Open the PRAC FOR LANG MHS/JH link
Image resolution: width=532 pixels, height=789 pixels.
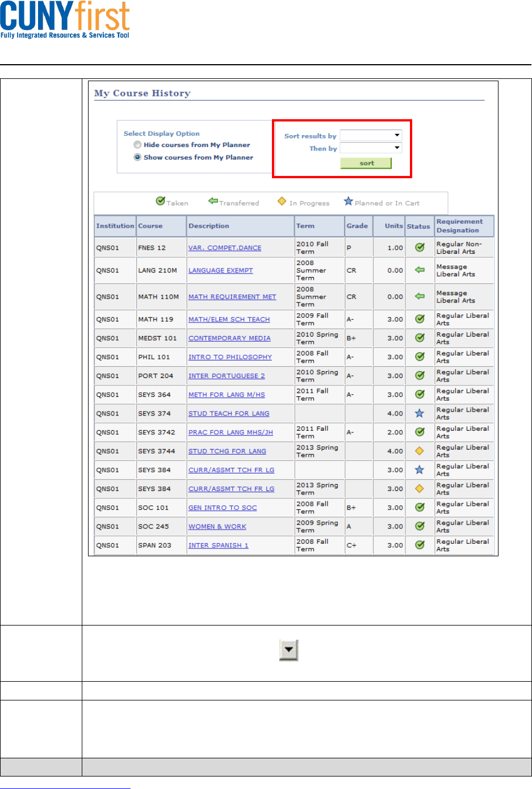click(x=231, y=433)
